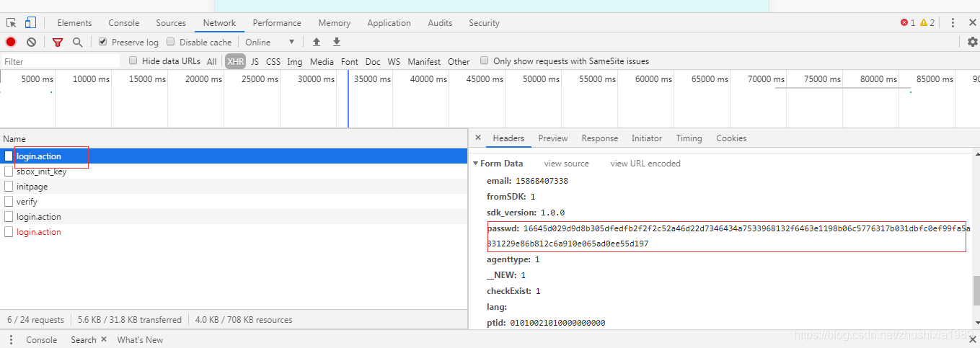Filter requests by Media type
980x348 pixels.
322,62
